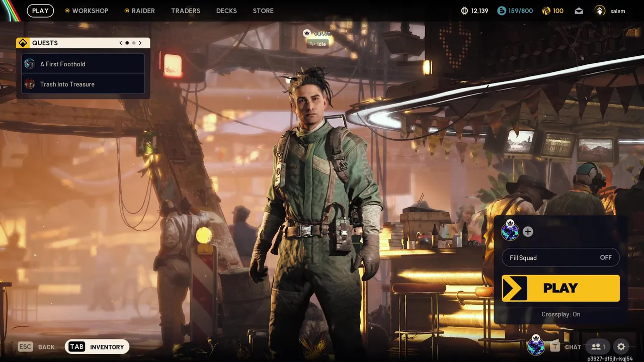This screenshot has height=362, width=644.
Task: Click the salem username in top bar
Action: tap(617, 11)
